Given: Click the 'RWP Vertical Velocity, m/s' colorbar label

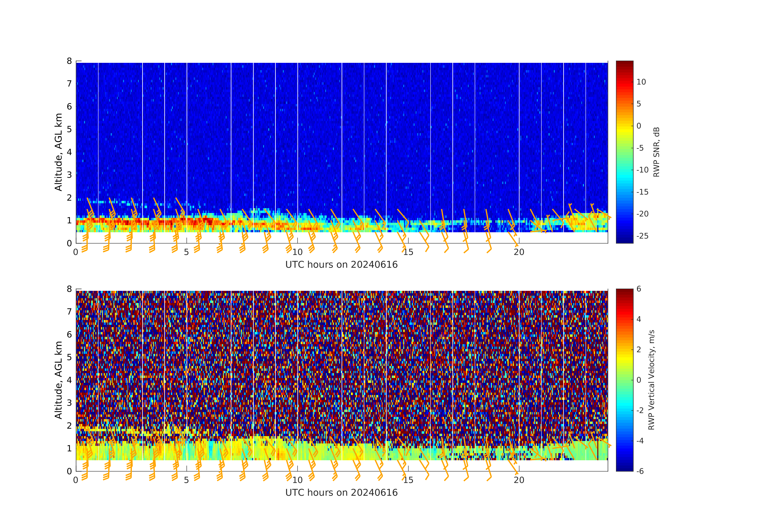Looking at the screenshot, I should tap(651, 380).
